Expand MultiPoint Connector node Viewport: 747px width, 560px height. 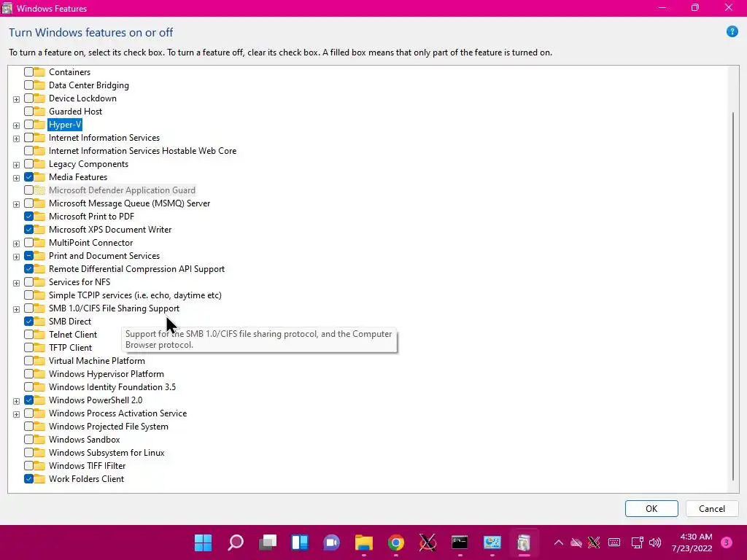pyautogui.click(x=16, y=244)
